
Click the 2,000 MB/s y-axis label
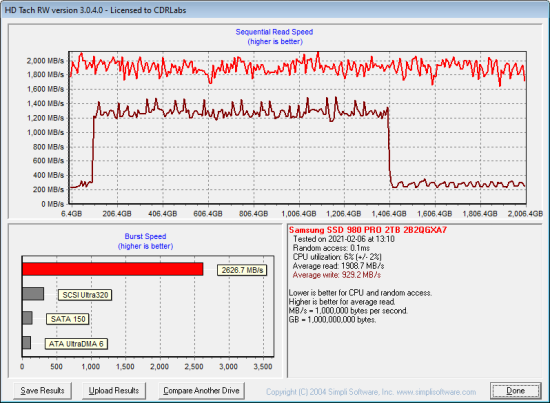(45, 61)
